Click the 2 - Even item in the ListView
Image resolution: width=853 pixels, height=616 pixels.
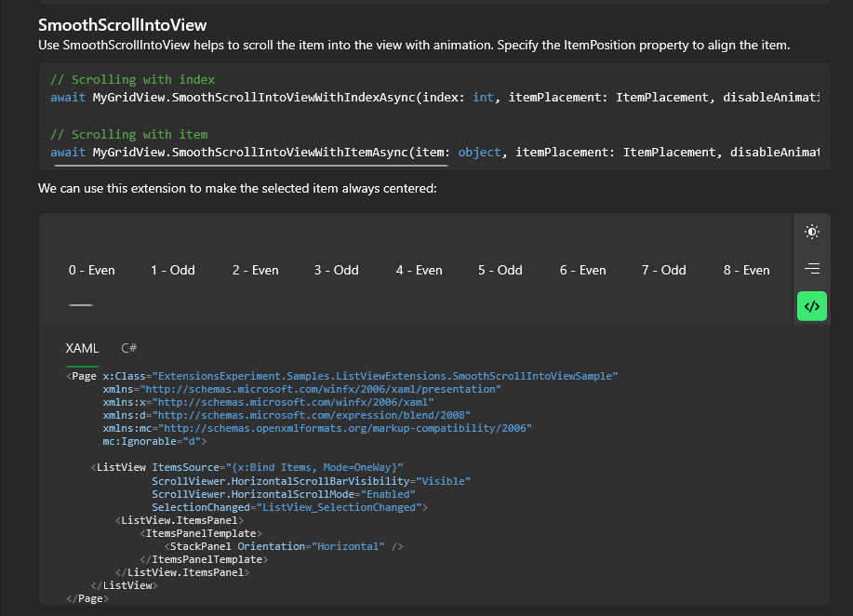(x=255, y=270)
